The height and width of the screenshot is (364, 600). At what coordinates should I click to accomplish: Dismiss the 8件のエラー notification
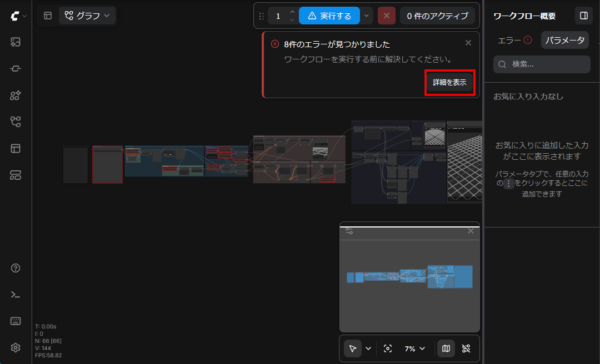pyautogui.click(x=468, y=43)
